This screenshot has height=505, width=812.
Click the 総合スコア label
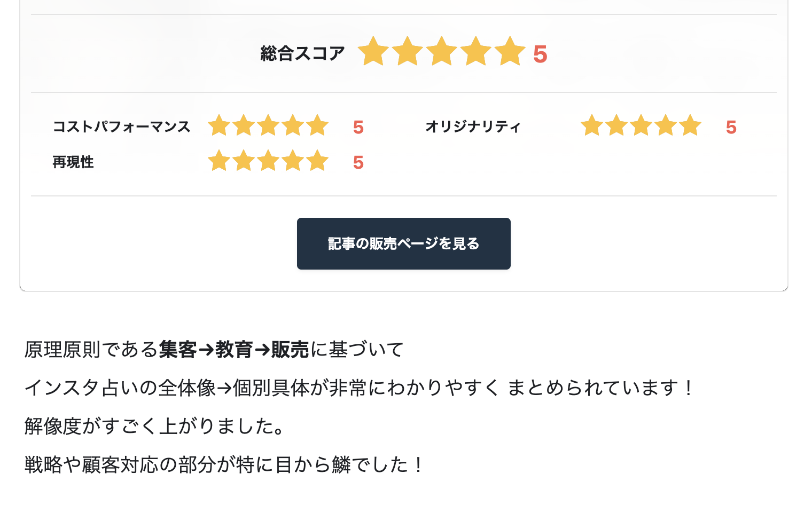(x=302, y=53)
